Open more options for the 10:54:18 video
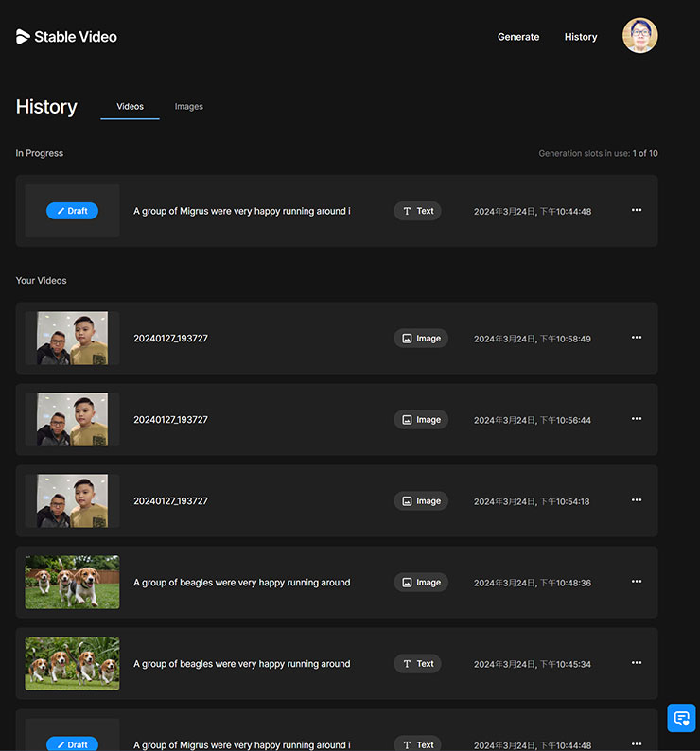Screen dimensions: 700x751 pos(637,500)
